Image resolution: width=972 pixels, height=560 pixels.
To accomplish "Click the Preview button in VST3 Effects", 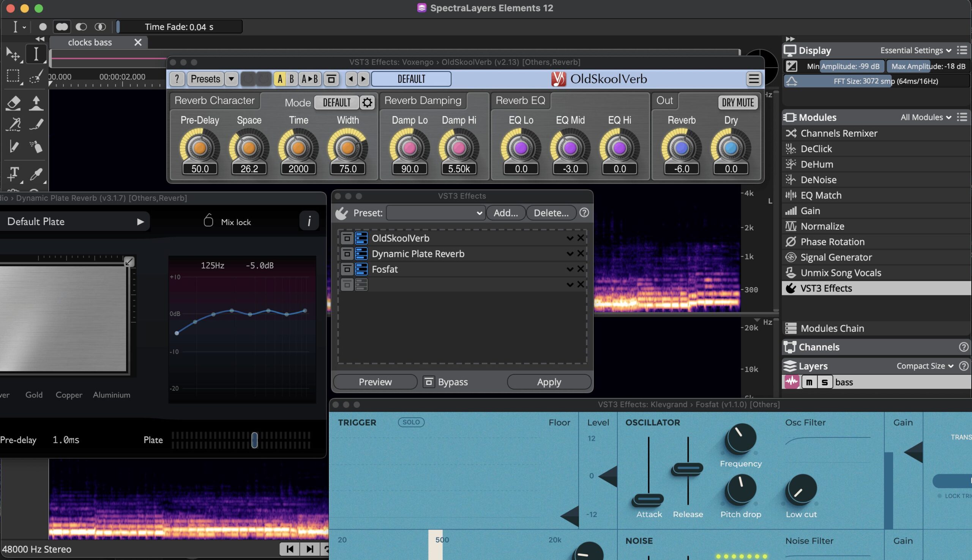I will 375,382.
